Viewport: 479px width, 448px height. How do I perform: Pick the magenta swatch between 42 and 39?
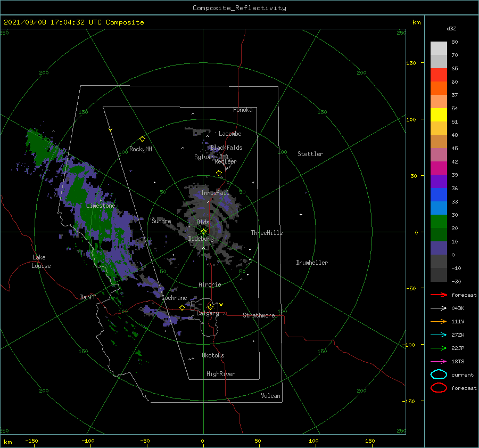click(439, 168)
